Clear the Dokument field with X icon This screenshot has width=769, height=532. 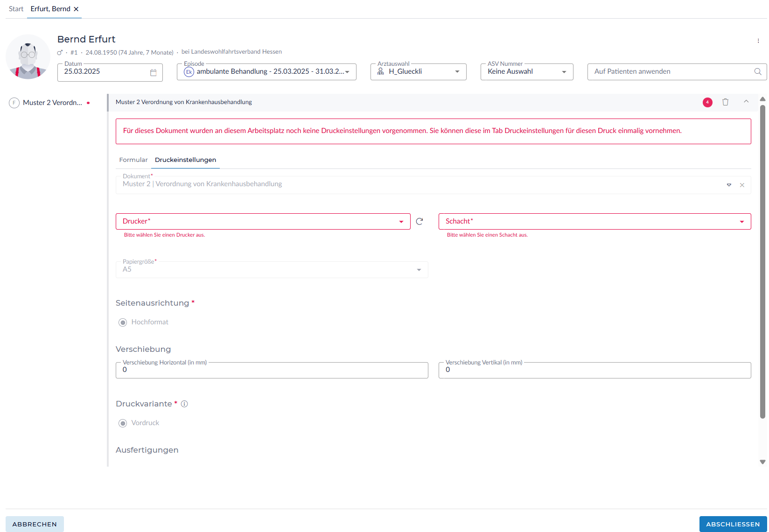[x=742, y=185]
